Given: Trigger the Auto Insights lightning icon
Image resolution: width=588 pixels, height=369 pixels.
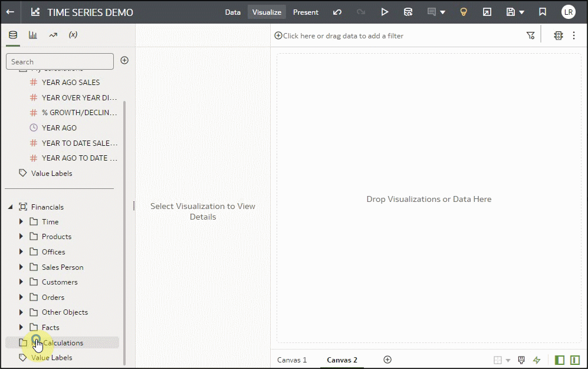Looking at the screenshot, I should (537, 360).
